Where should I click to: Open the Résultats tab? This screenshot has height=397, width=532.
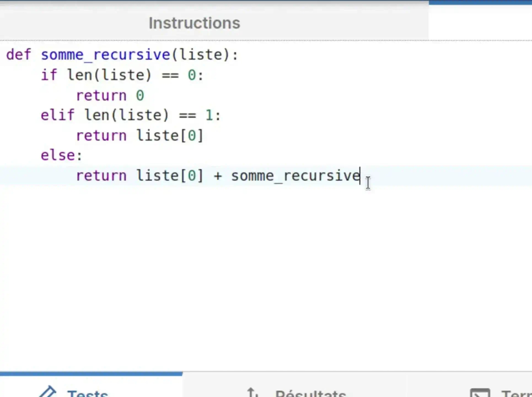click(x=310, y=393)
